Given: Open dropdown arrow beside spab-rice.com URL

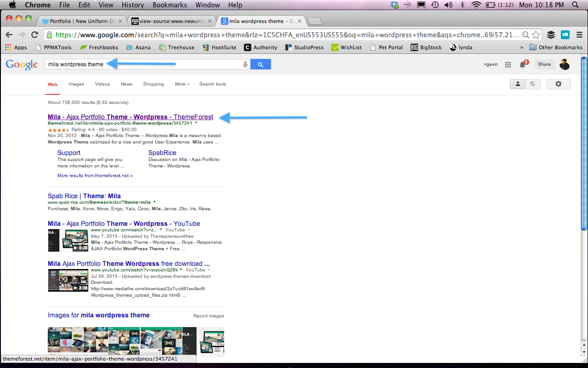Looking at the screenshot, I should tap(154, 202).
